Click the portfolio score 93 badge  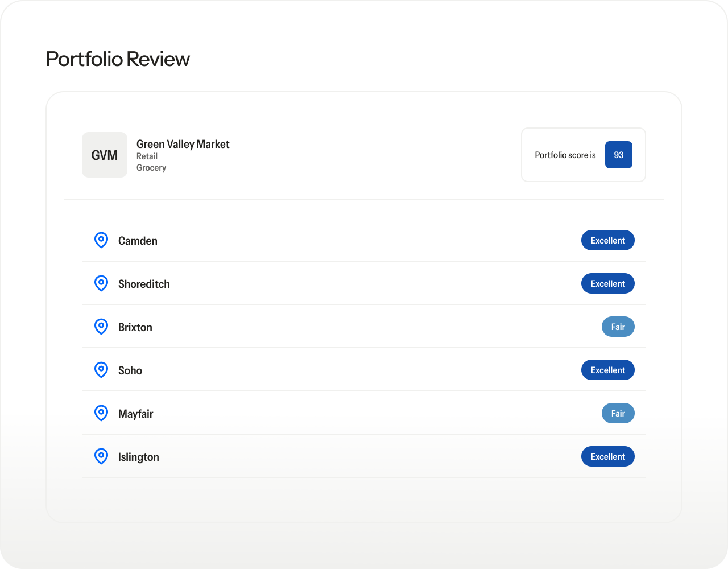pos(618,155)
